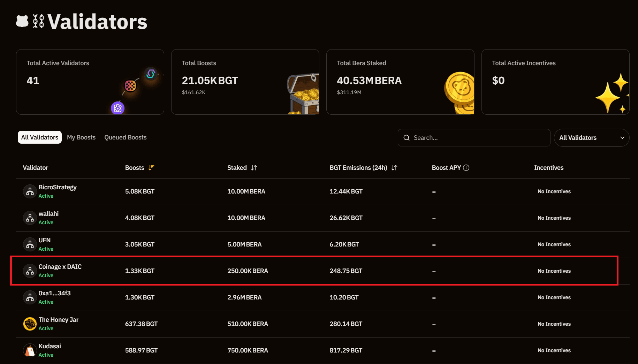Image resolution: width=638 pixels, height=364 pixels.
Task: Open the 0xa1...34f3 validator entry
Action: (x=322, y=297)
